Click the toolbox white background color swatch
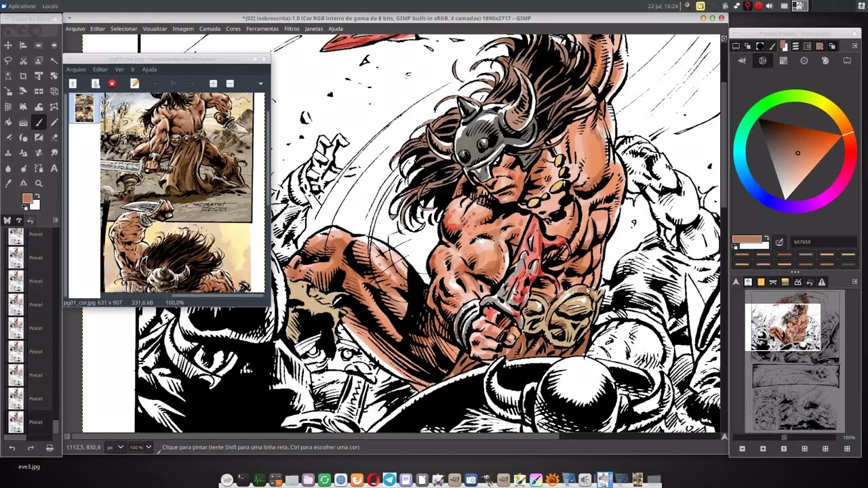Viewport: 868px width, 488px height. 37,205
